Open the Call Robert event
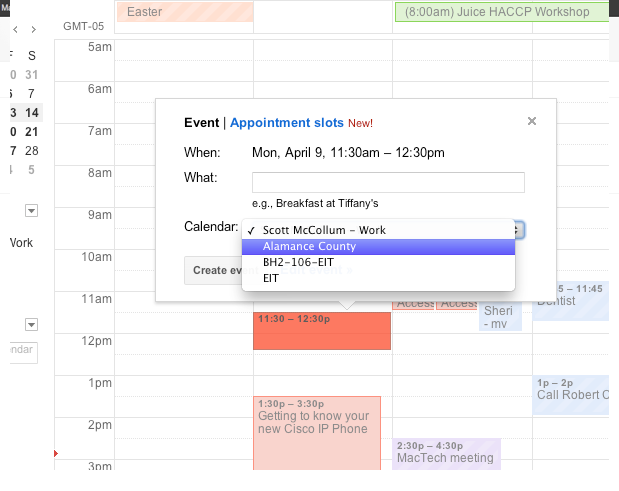 point(570,395)
